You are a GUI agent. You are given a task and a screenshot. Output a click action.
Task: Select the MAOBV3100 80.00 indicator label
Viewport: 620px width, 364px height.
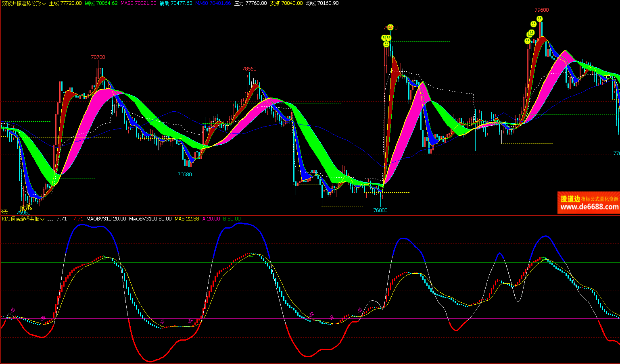150,219
